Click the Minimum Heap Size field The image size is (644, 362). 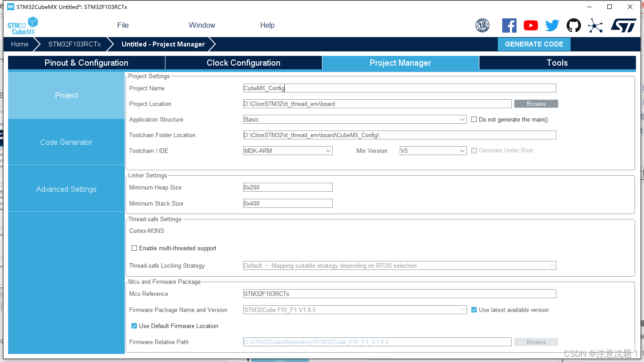pyautogui.click(x=288, y=187)
